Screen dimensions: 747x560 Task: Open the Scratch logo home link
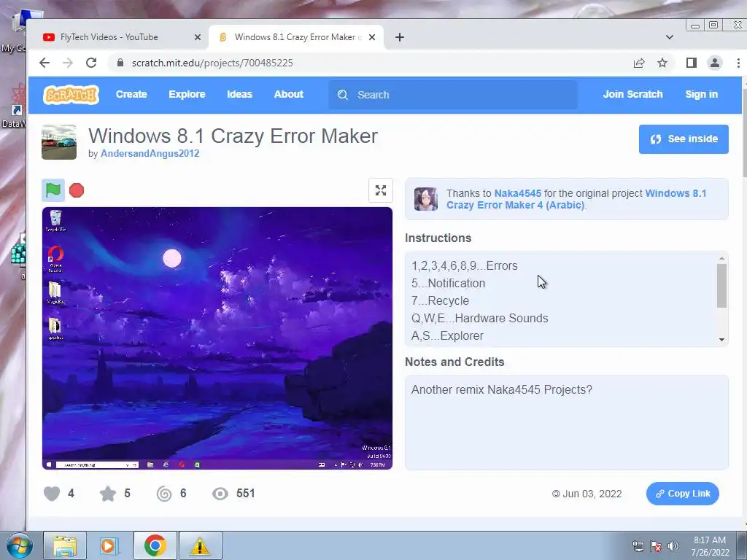tap(71, 94)
